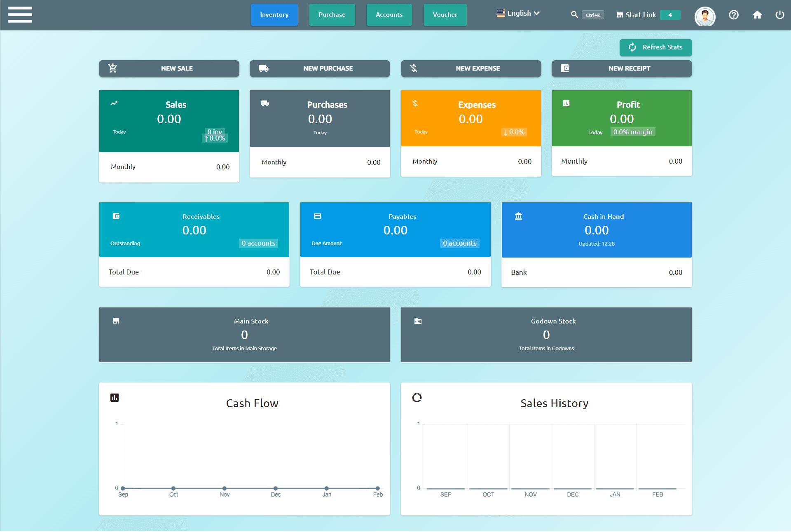Open the English language dropdown
This screenshot has width=791, height=532.
point(518,13)
